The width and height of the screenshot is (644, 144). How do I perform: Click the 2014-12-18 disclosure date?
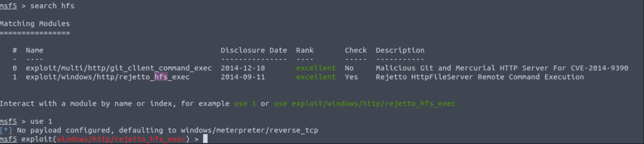tap(243, 68)
